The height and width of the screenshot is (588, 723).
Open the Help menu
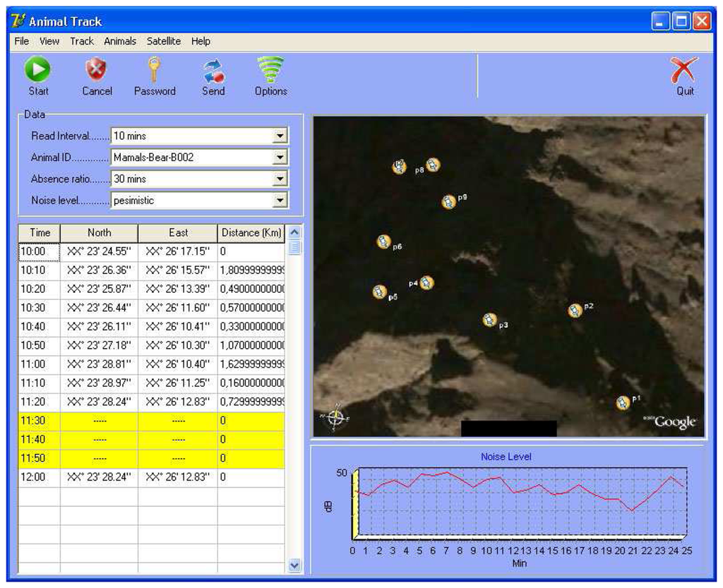(201, 41)
